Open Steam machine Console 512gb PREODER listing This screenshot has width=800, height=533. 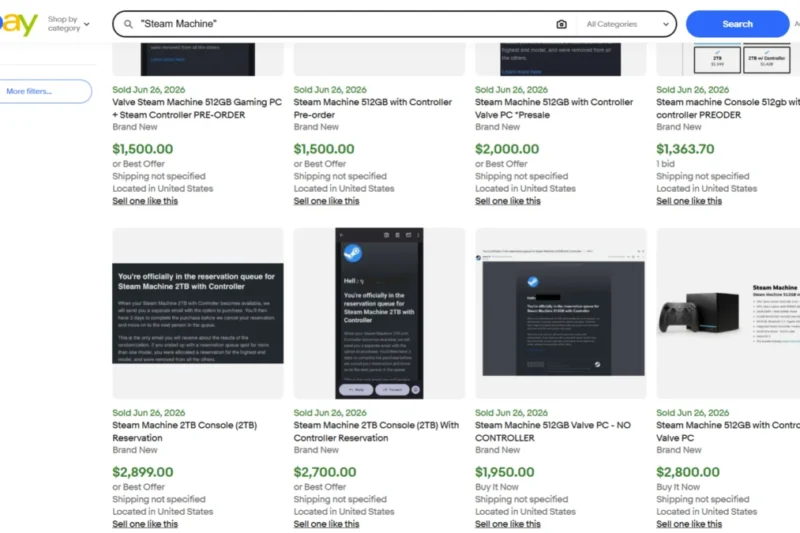tap(728, 108)
